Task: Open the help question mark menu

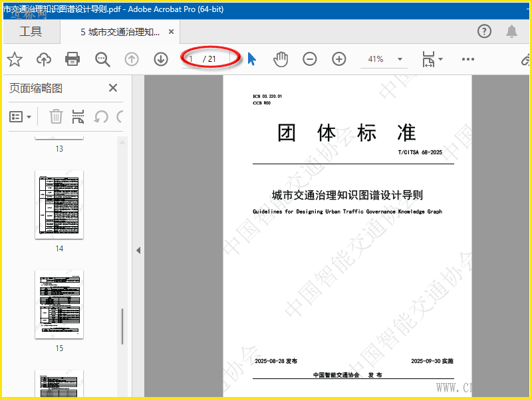Action: [484, 31]
